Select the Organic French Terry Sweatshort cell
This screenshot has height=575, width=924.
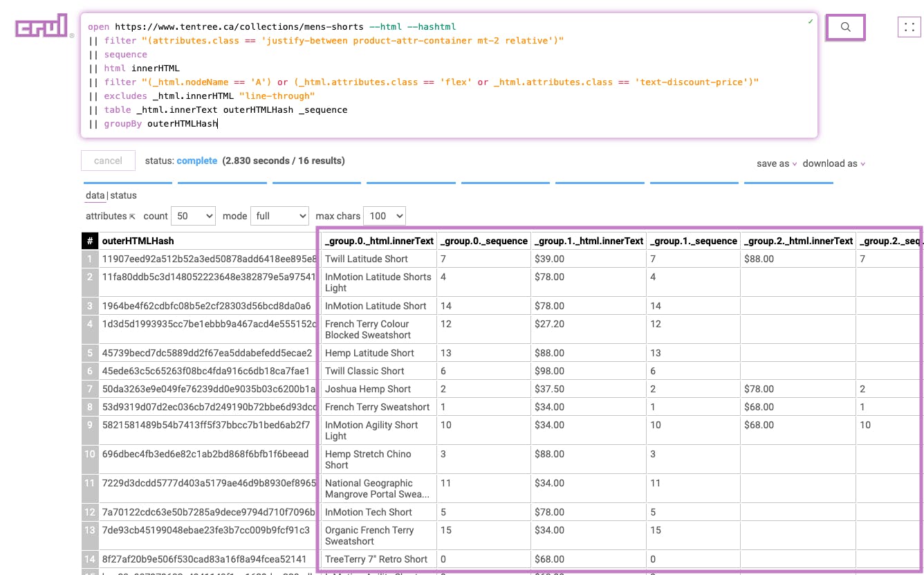[379, 536]
